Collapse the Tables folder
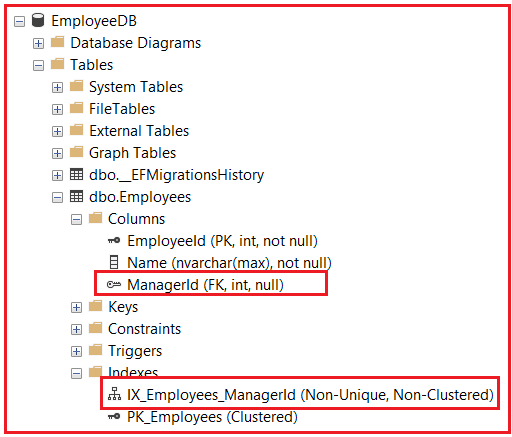 pyautogui.click(x=38, y=66)
